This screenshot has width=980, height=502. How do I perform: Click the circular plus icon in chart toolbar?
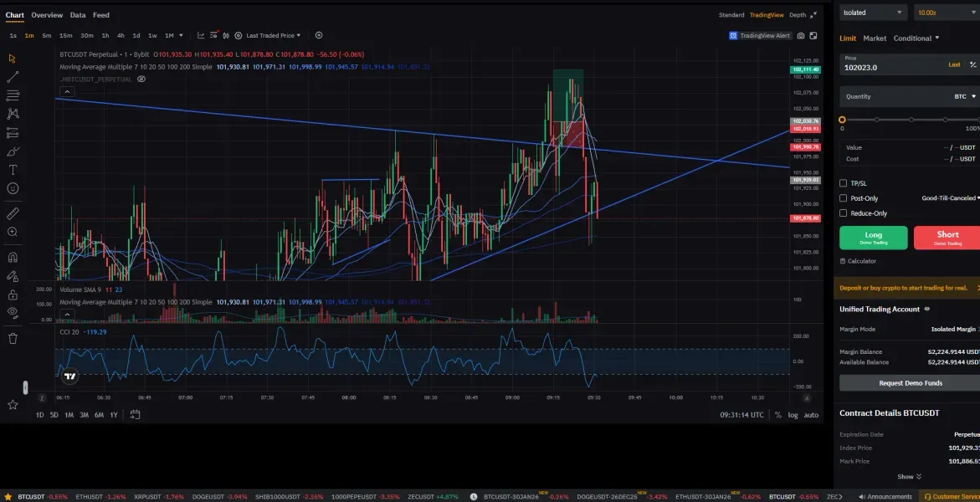[x=319, y=36]
